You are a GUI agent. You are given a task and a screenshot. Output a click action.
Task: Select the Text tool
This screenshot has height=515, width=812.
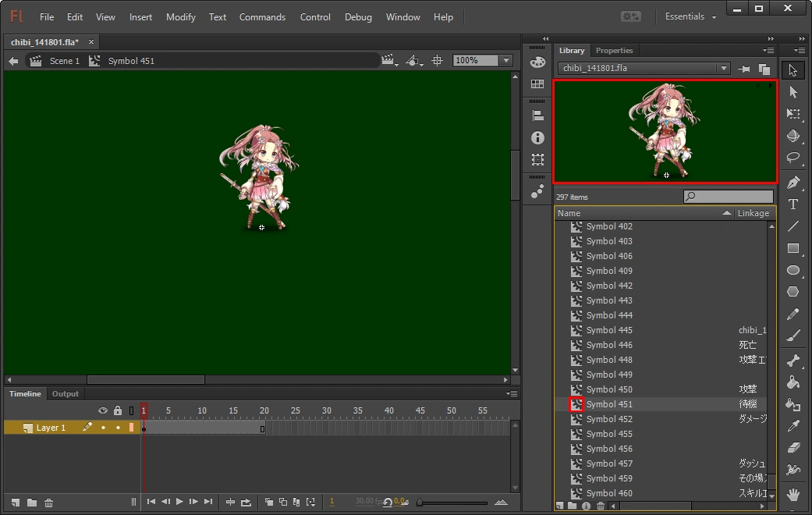coord(793,204)
